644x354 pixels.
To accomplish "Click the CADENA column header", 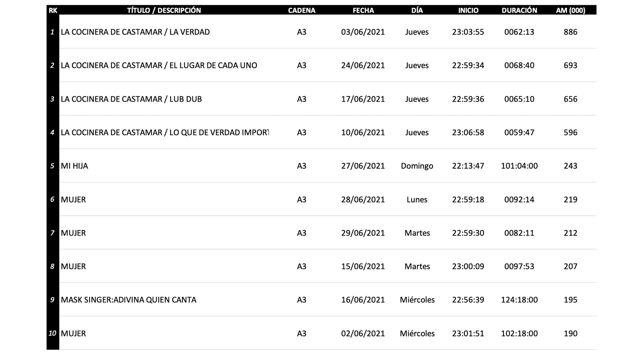I will (302, 10).
